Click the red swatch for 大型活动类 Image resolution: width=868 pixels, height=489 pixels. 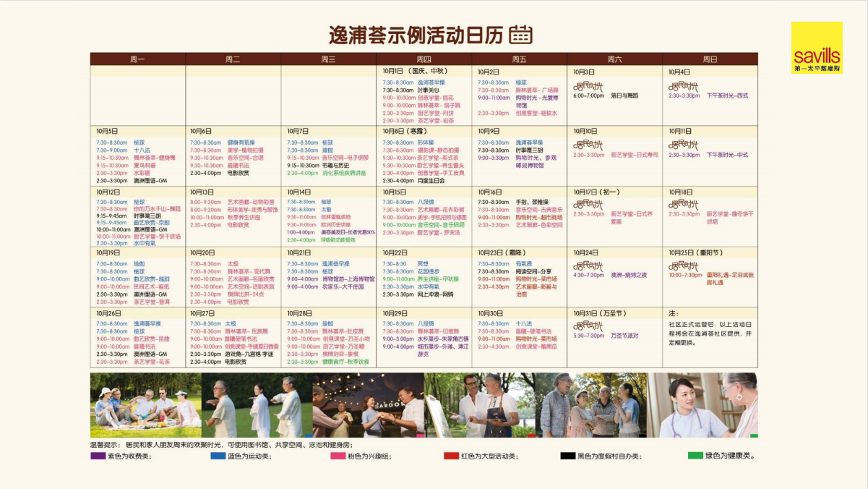[452, 456]
